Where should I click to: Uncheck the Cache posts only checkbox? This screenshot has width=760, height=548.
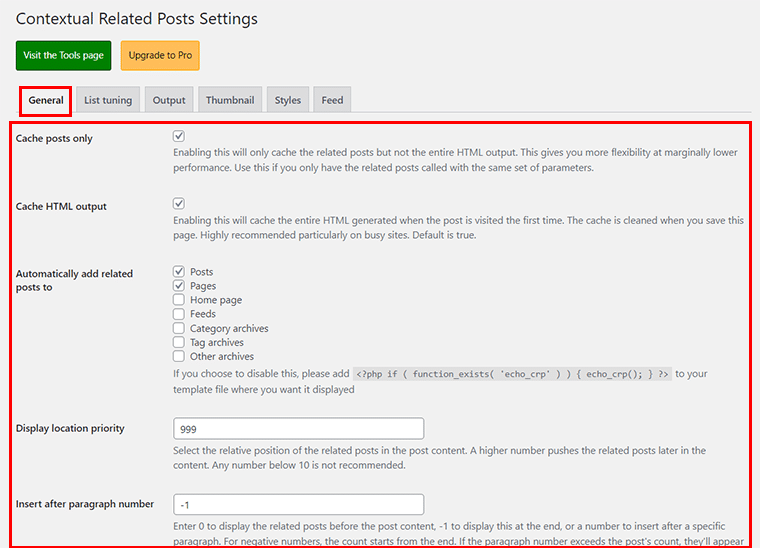[179, 136]
